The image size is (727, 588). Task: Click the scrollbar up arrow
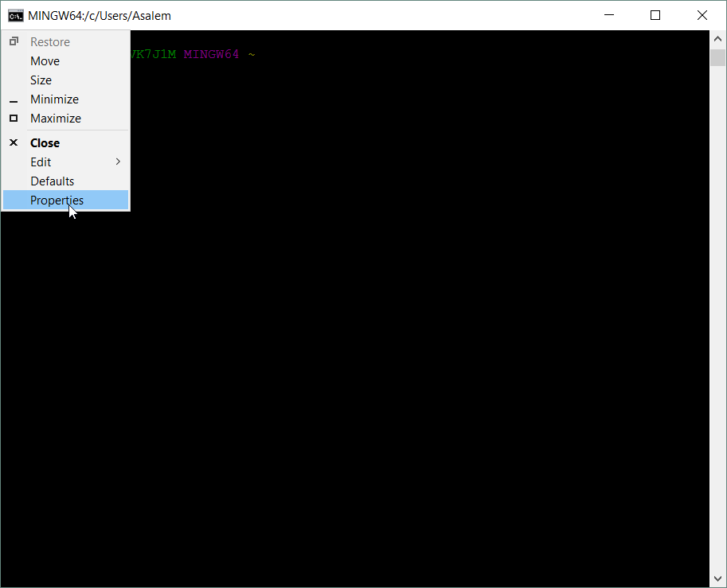coord(717,39)
